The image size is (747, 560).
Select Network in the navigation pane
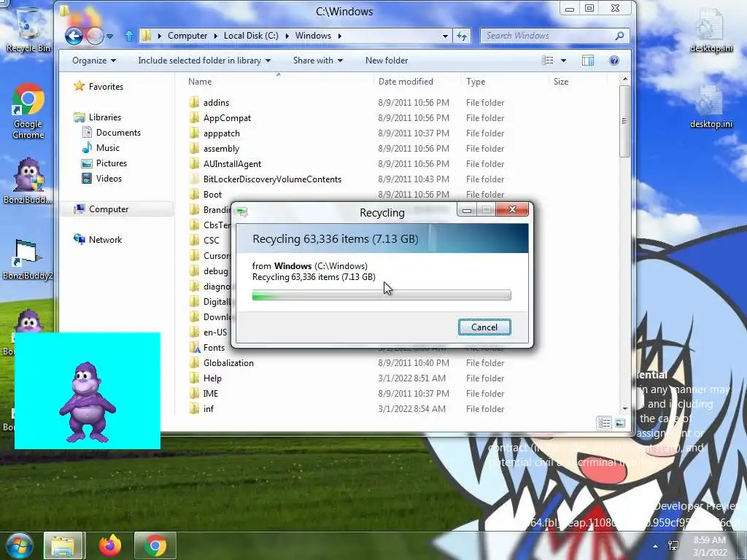pos(98,239)
